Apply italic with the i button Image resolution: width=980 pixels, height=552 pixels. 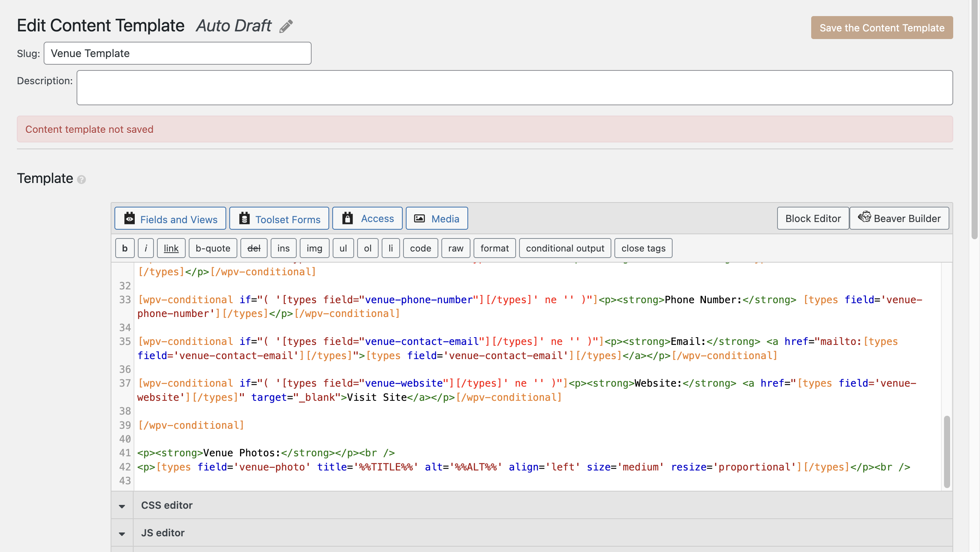tap(145, 248)
